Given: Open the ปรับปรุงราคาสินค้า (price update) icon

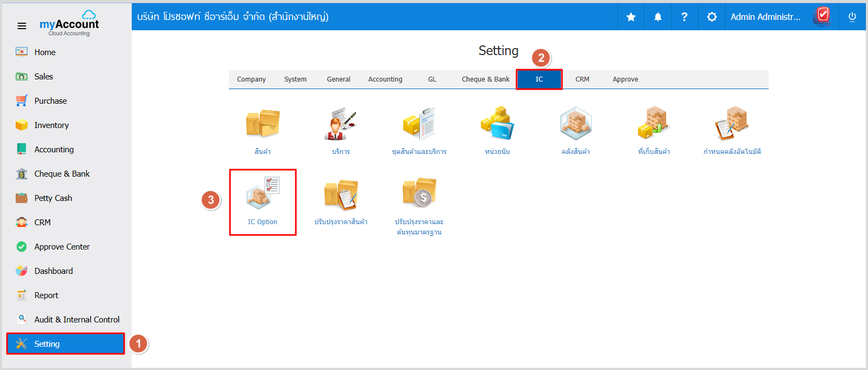Looking at the screenshot, I should pyautogui.click(x=341, y=200).
